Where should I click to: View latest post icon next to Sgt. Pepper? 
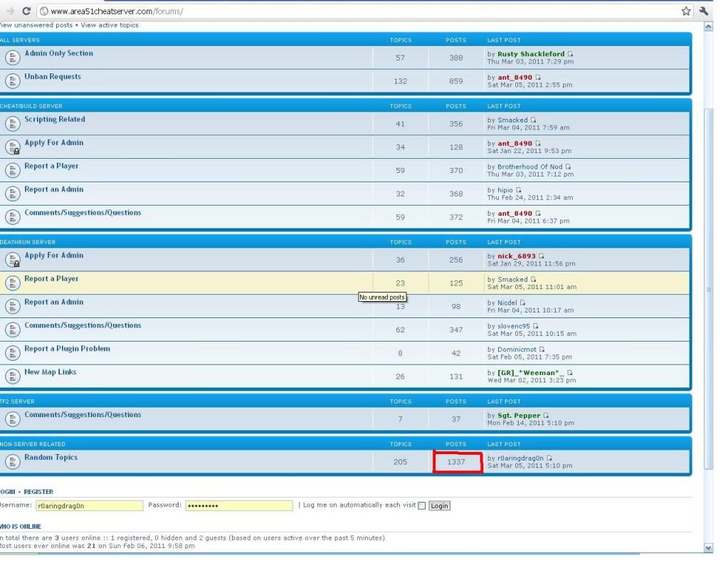pos(546,415)
